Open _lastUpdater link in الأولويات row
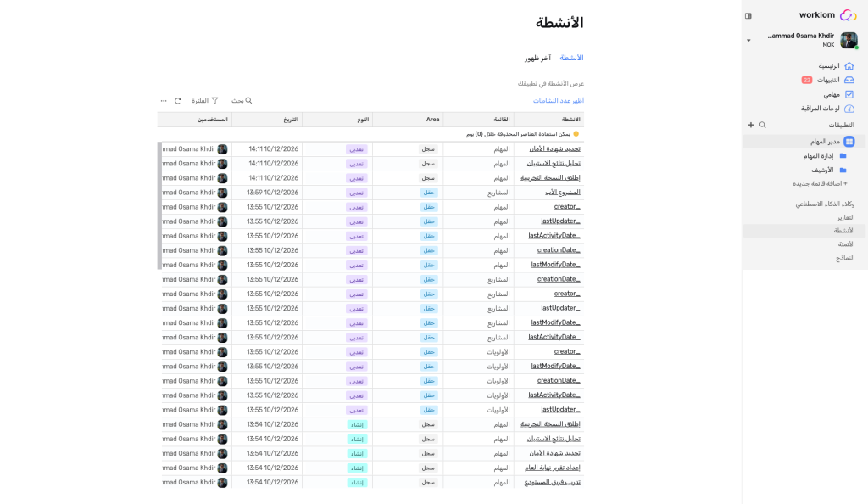868x504 pixels. point(561,409)
